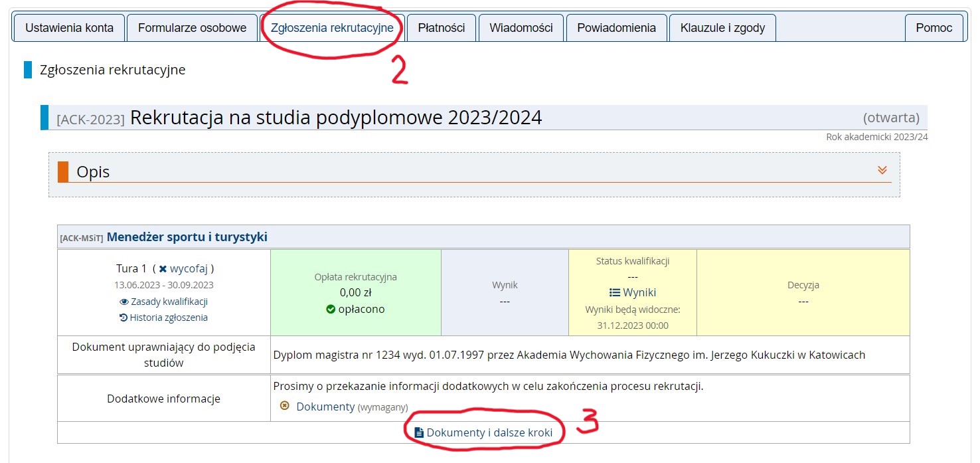Click the status icon beside Dokumenty (wymagany)
The width and height of the screenshot is (980, 463).
[284, 406]
